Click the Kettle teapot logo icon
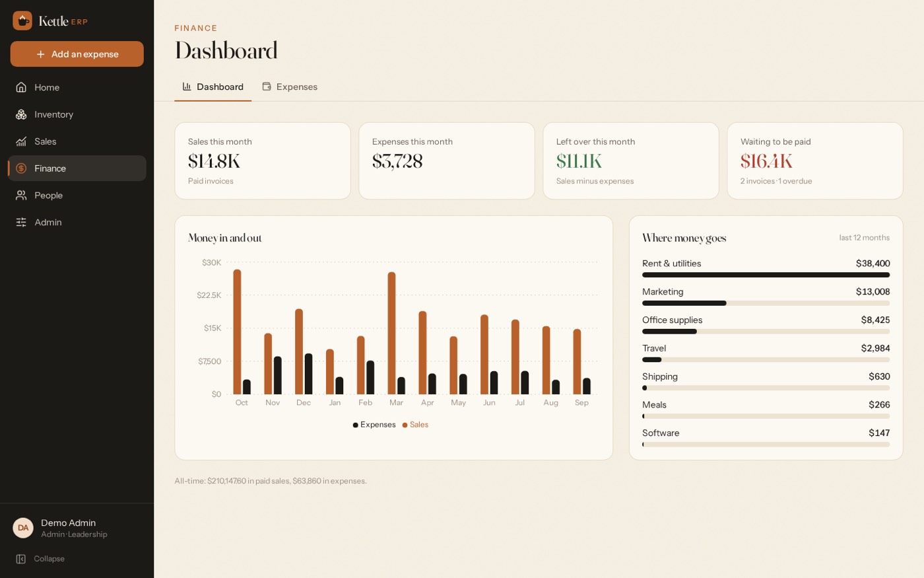Viewport: 924px width, 578px height. pyautogui.click(x=22, y=20)
